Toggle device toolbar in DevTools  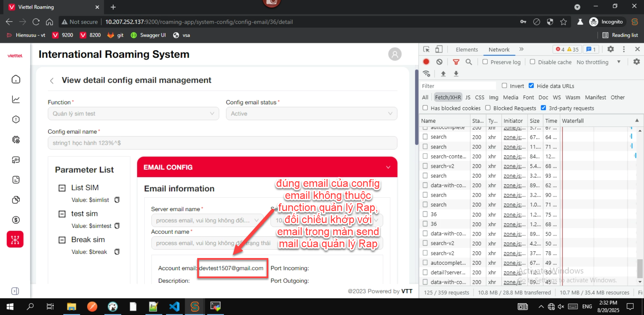pyautogui.click(x=439, y=49)
